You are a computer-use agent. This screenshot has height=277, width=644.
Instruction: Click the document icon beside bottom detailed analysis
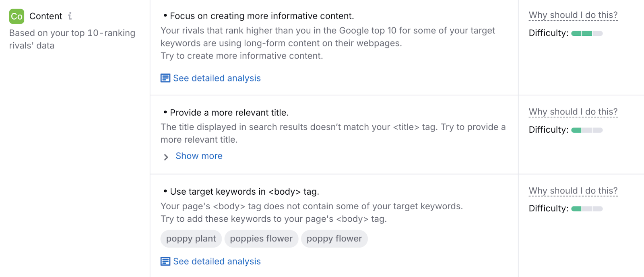coord(165,261)
